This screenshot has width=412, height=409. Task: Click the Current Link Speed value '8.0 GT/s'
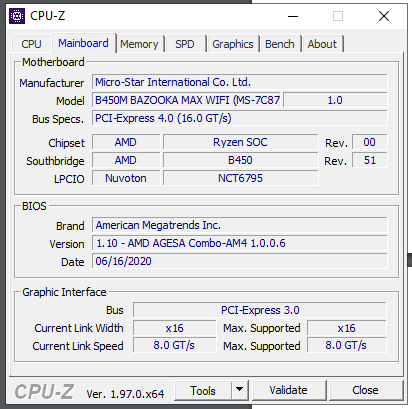(x=174, y=345)
